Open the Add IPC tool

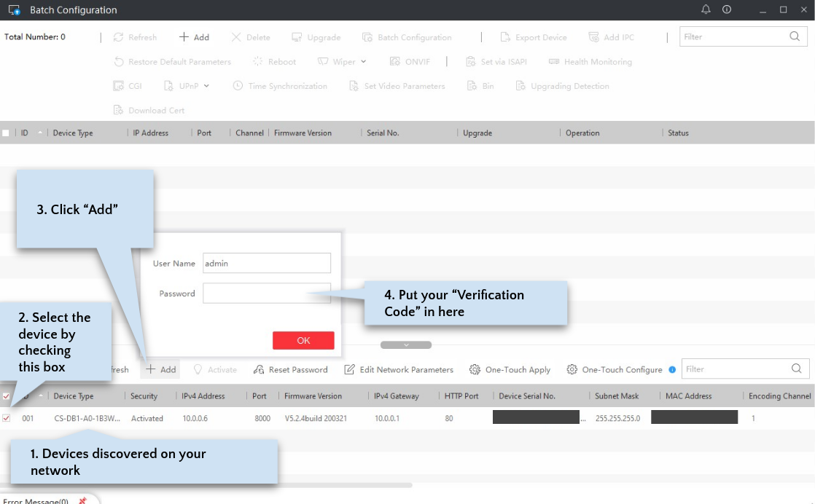(x=612, y=36)
